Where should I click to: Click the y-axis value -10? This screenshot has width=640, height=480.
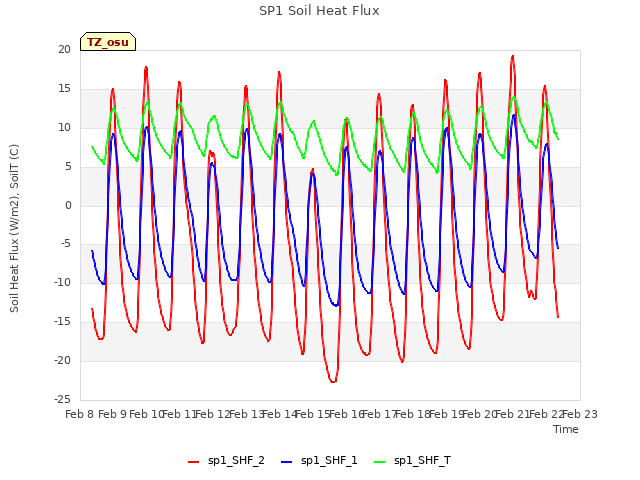[62, 282]
